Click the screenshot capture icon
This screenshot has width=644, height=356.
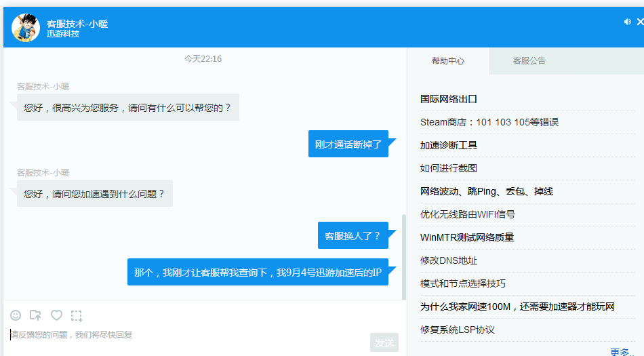[77, 315]
